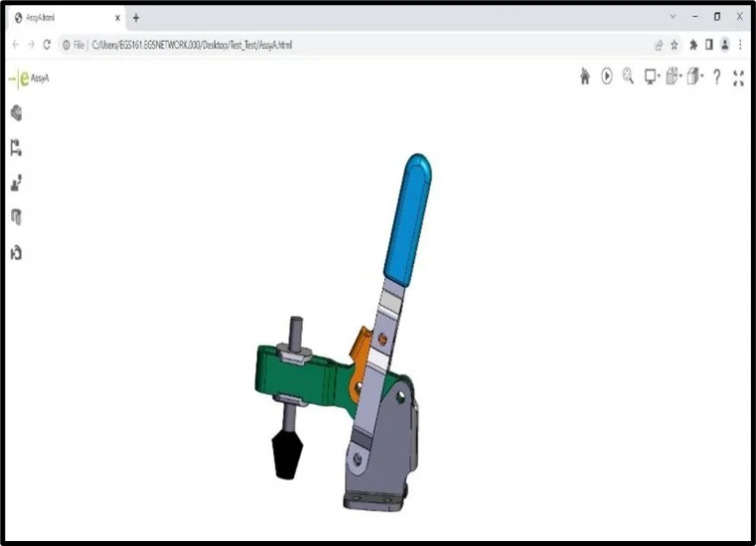Open the monitor display options dropdown
The width and height of the screenshot is (756, 546).
pyautogui.click(x=653, y=76)
